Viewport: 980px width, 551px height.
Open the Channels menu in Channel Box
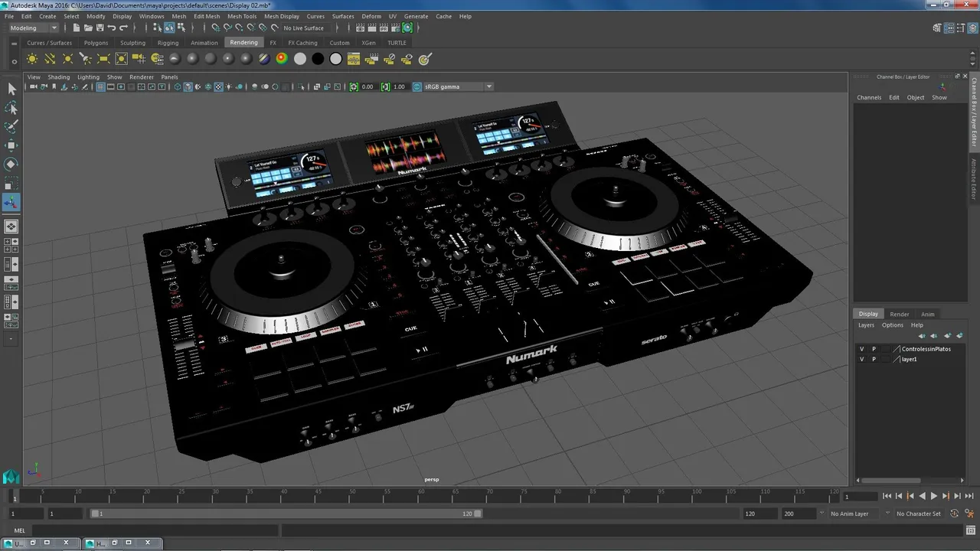(x=869, y=98)
